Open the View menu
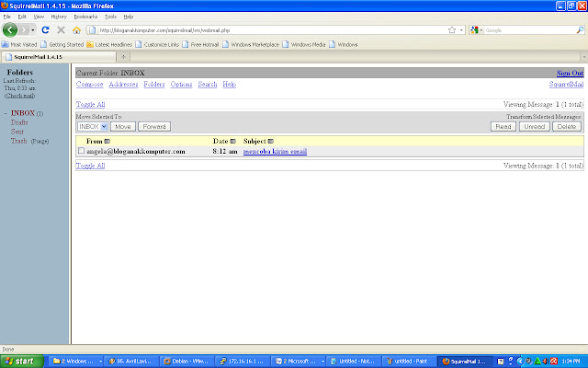 coord(39,17)
